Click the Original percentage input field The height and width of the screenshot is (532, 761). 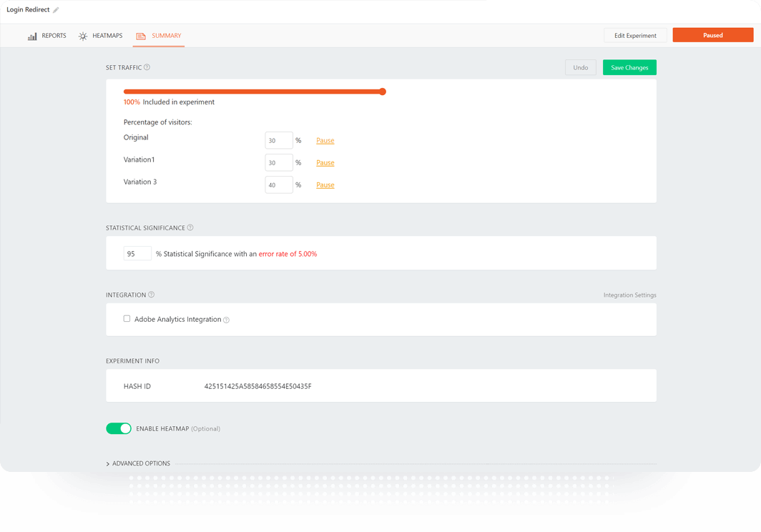click(278, 141)
